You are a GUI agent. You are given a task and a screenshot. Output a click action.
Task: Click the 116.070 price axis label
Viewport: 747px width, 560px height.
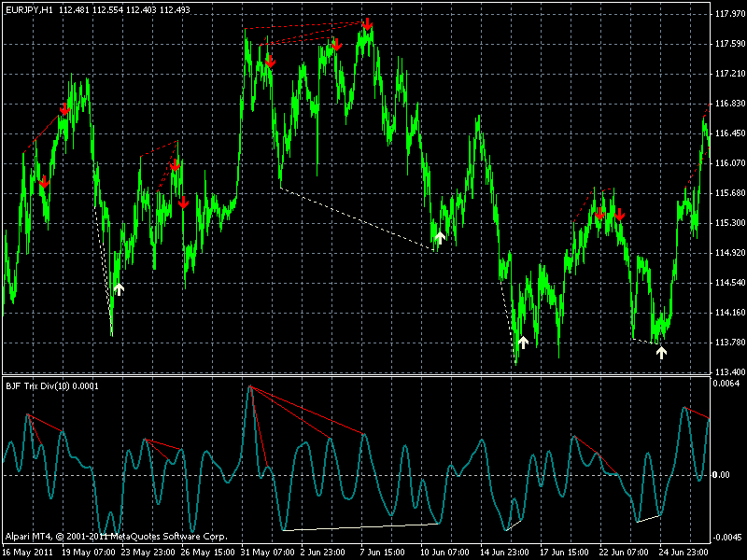click(x=729, y=163)
